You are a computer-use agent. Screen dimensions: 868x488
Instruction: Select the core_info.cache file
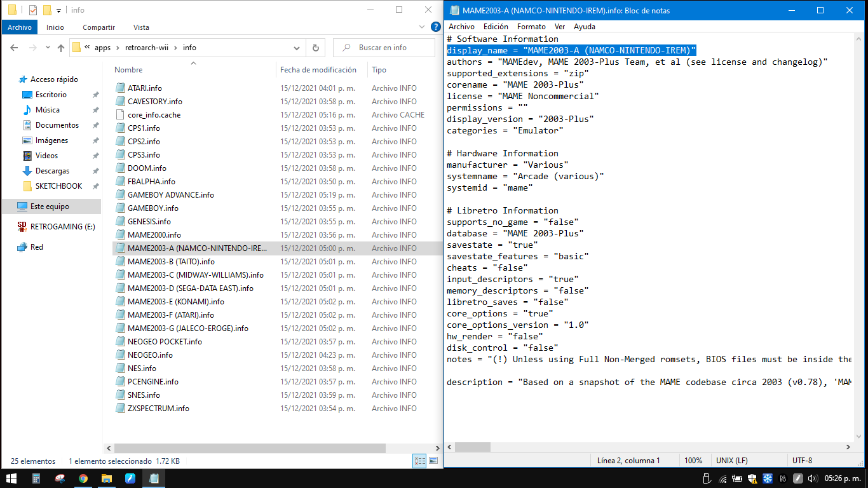[154, 115]
